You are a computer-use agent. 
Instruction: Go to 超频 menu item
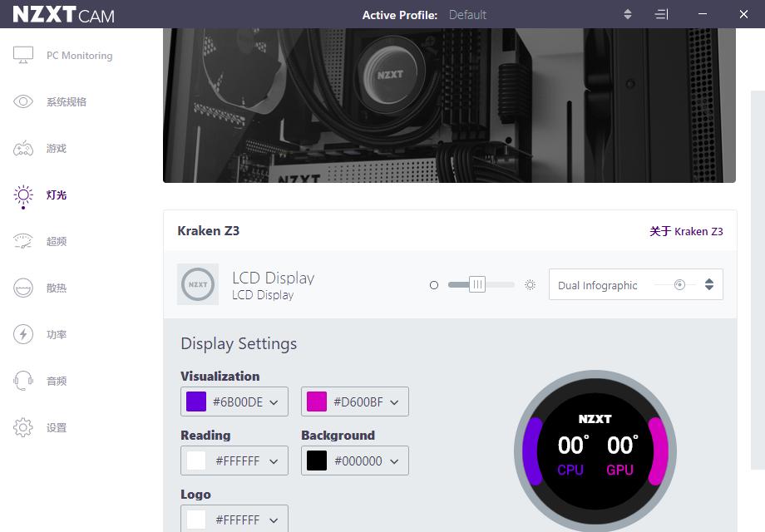56,241
